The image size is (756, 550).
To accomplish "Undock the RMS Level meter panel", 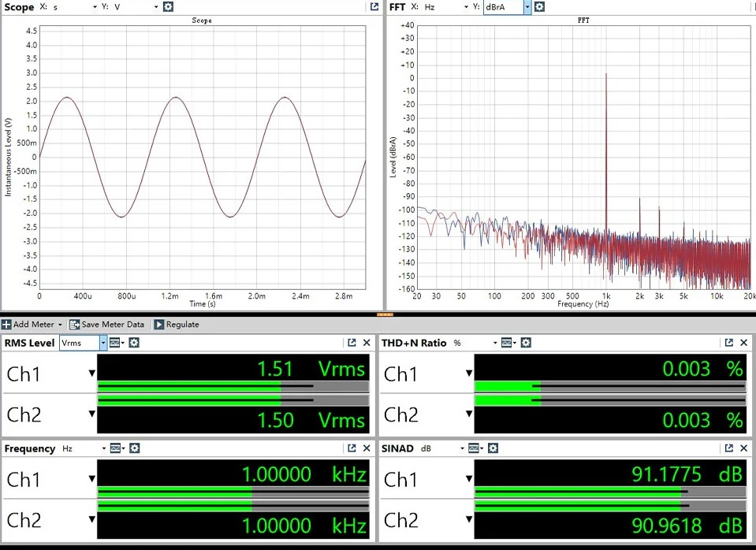I will (352, 343).
